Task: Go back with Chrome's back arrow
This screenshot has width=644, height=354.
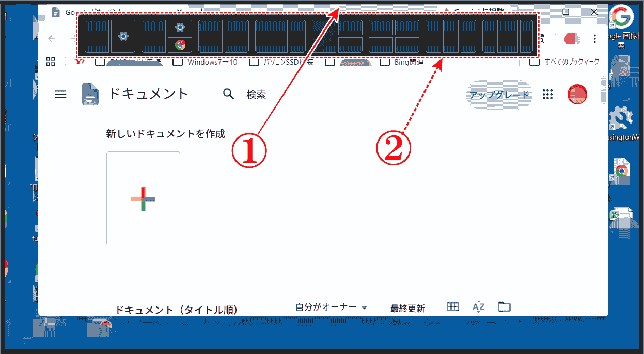Action: click(51, 39)
